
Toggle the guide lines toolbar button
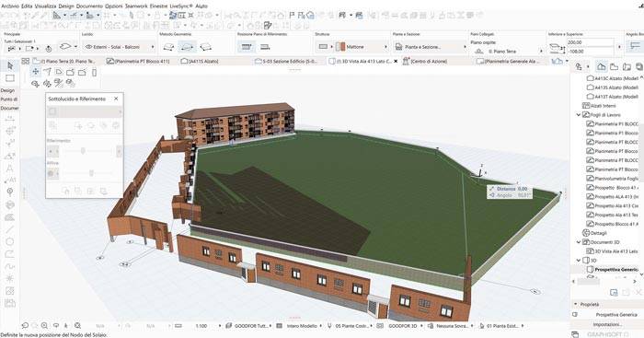click(57, 16)
